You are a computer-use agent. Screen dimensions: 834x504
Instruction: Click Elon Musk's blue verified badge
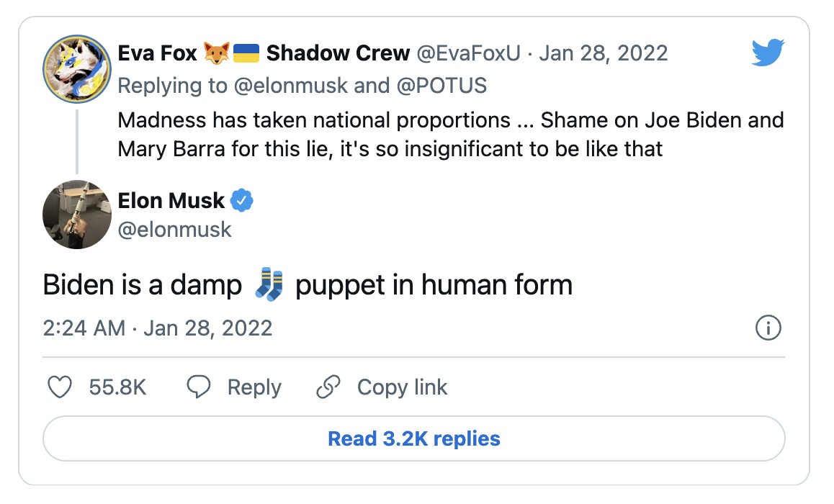coord(243,200)
